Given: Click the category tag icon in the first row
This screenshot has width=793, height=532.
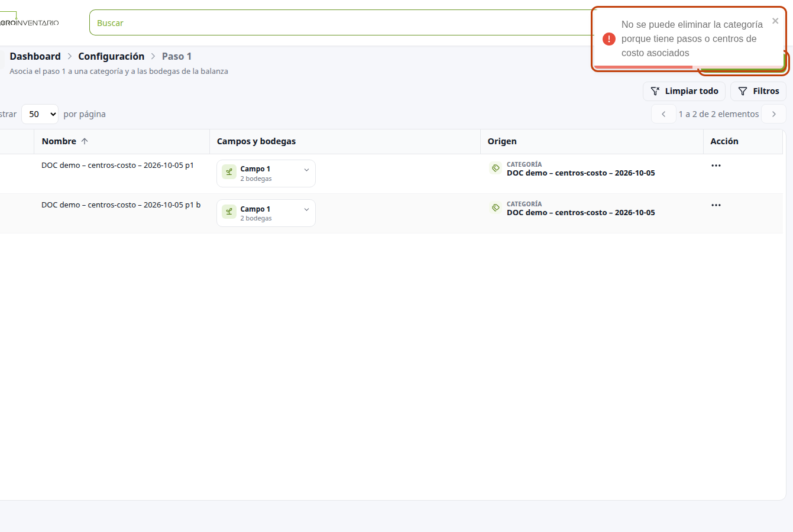Looking at the screenshot, I should point(496,168).
